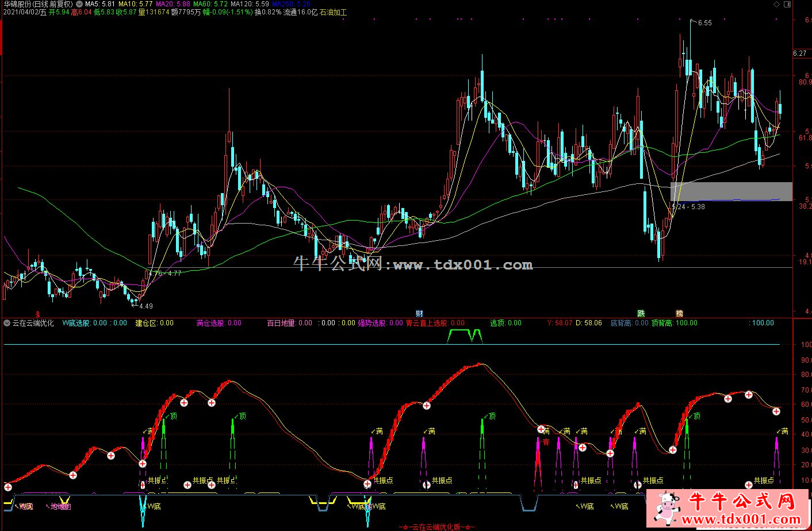Click the 满仓选股: 0.00 label

pyautogui.click(x=219, y=323)
